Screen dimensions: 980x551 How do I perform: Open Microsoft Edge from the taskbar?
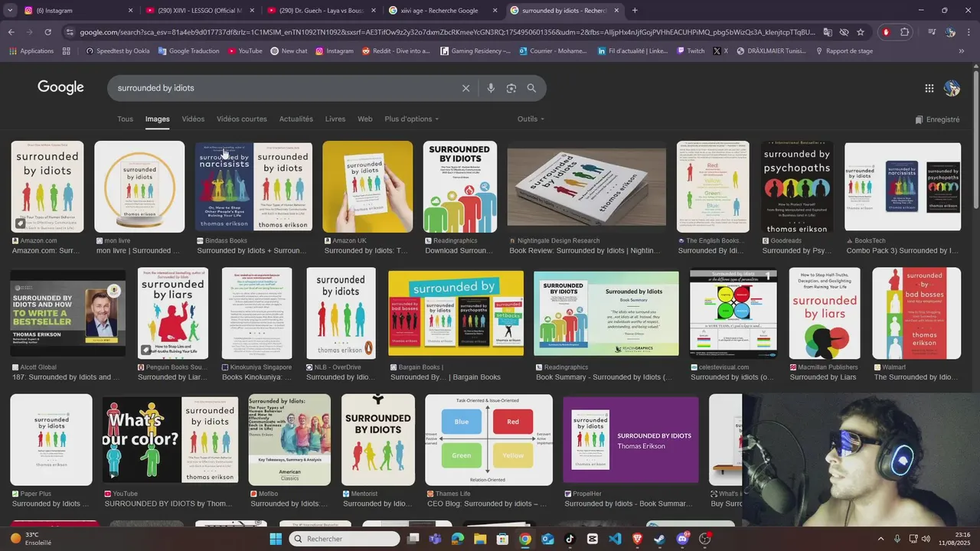pos(458,539)
